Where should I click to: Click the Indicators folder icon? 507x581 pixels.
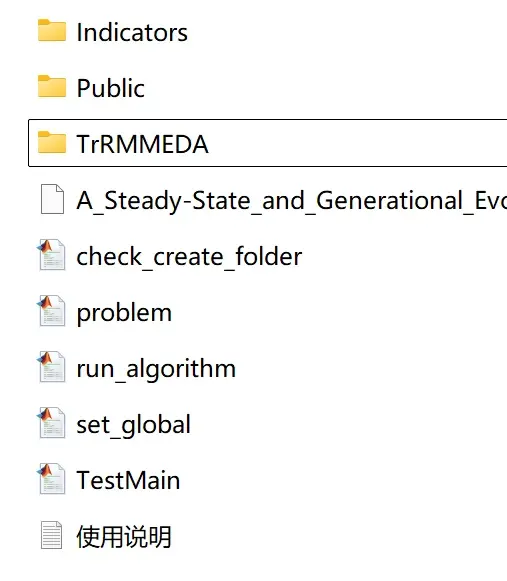(x=52, y=30)
